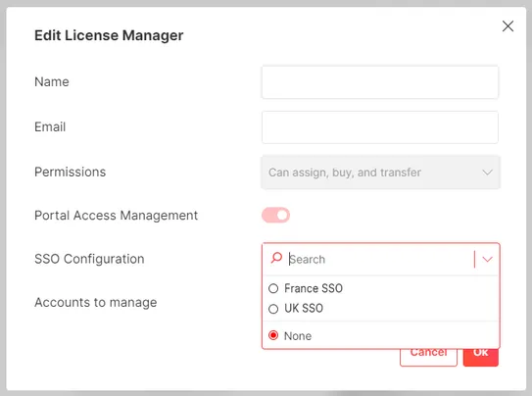Click the Name input field
The image size is (532, 396).
pos(380,82)
